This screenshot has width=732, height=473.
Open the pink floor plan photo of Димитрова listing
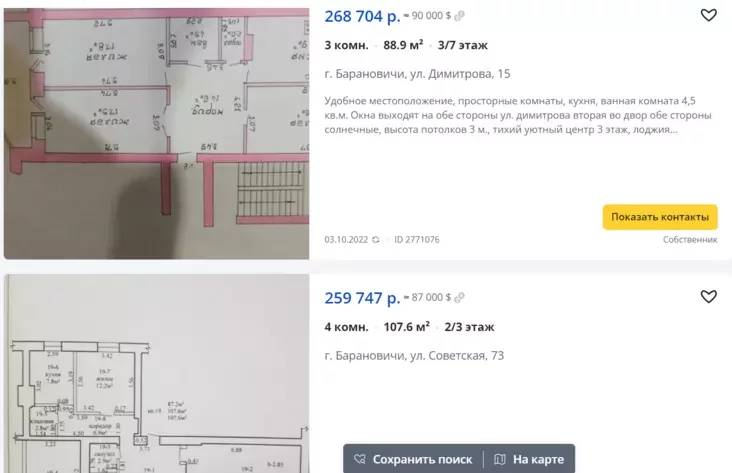click(x=156, y=133)
